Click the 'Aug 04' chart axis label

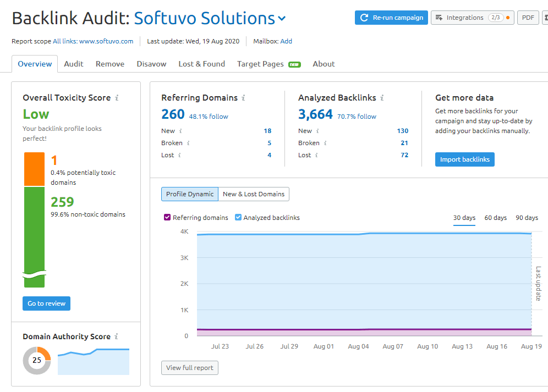358,346
